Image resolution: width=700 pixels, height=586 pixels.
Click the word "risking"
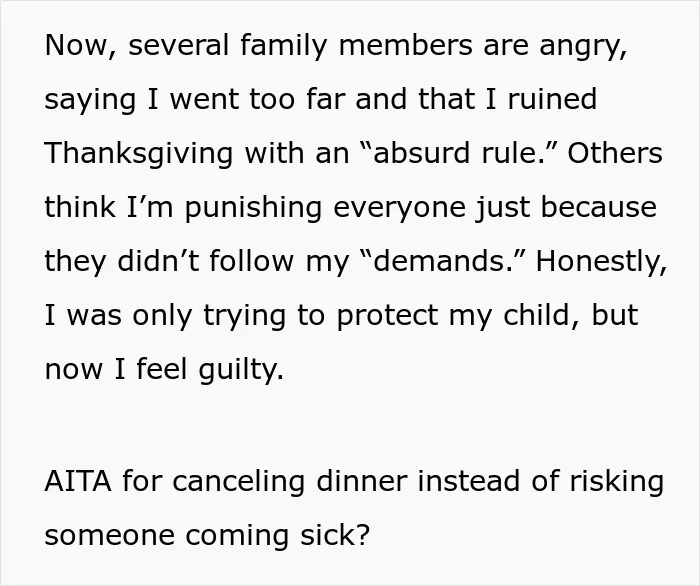[616, 482]
